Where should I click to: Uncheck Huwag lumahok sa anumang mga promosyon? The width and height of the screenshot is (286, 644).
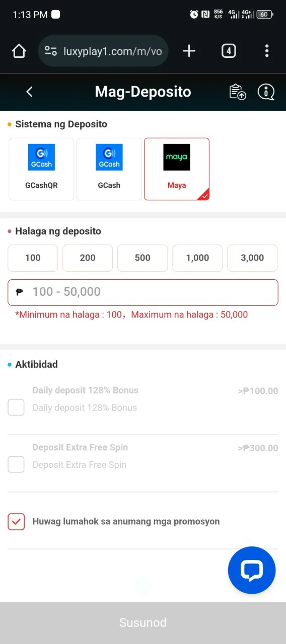pos(16,522)
